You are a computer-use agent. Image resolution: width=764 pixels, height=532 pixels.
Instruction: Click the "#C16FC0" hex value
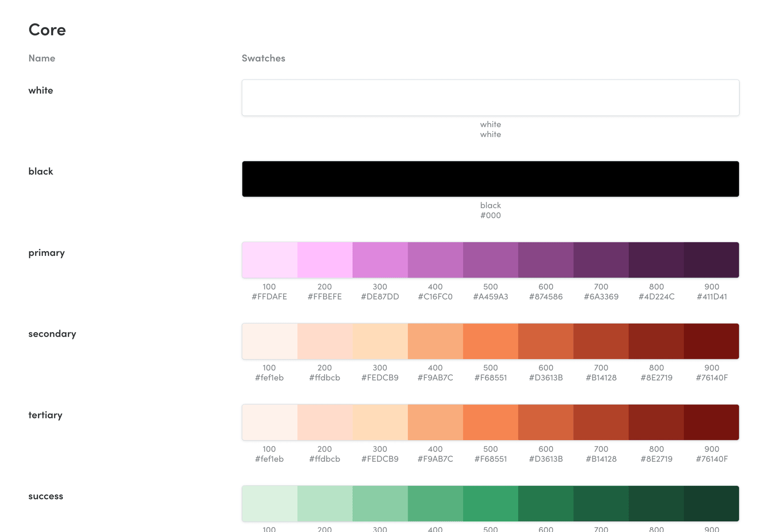(x=435, y=297)
